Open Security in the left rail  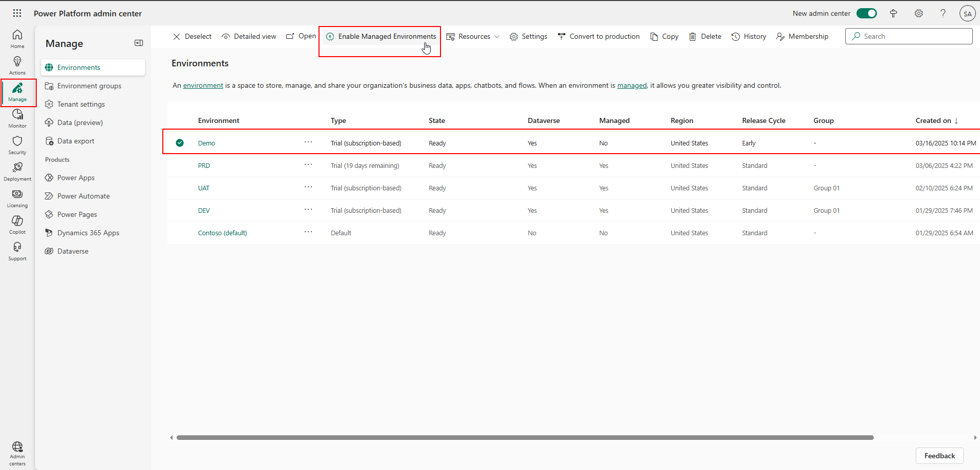(x=17, y=145)
